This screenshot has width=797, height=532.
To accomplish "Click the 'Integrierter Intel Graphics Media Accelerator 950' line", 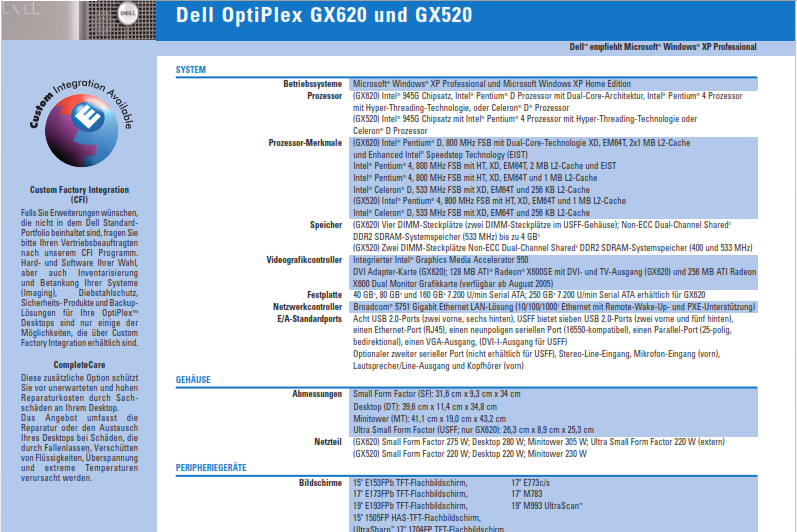I will (440, 260).
